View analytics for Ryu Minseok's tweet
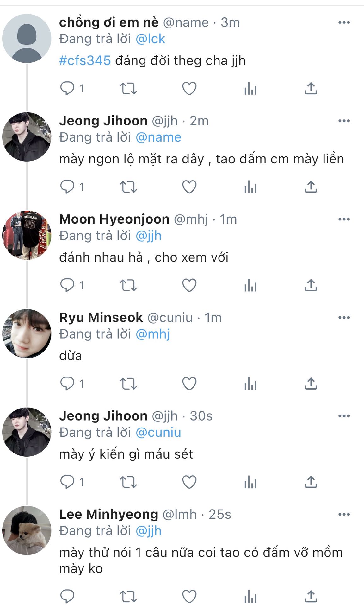Screen dimensions: 364x608 (250, 384)
